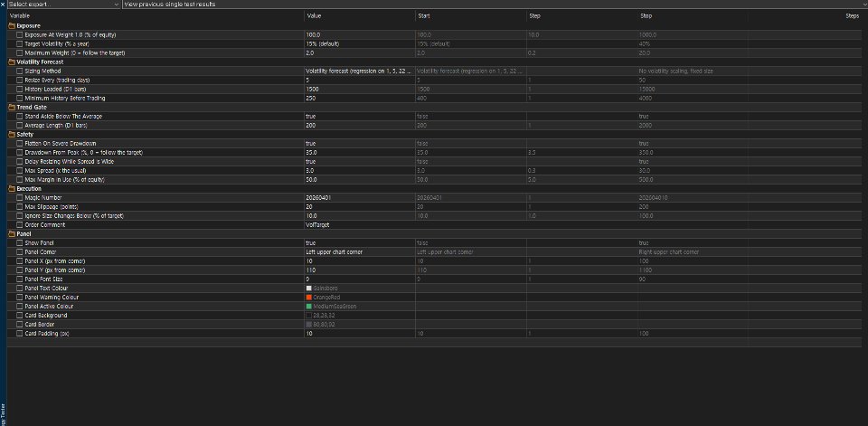
Task: Open the Sizing Method value dropdown
Action: [x=359, y=71]
